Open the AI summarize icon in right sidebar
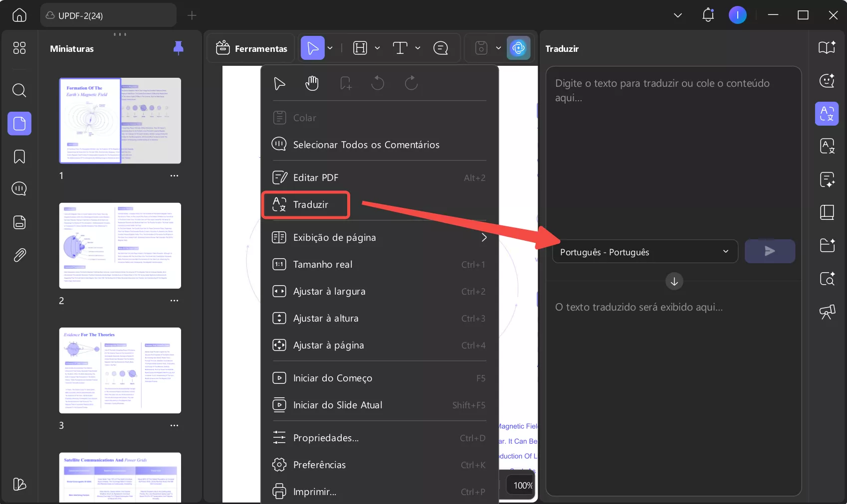Image resolution: width=847 pixels, height=504 pixels. (x=827, y=180)
